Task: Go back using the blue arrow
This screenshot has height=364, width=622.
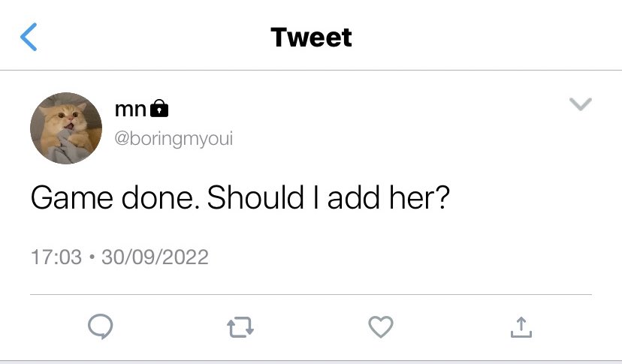Action: pyautogui.click(x=29, y=37)
